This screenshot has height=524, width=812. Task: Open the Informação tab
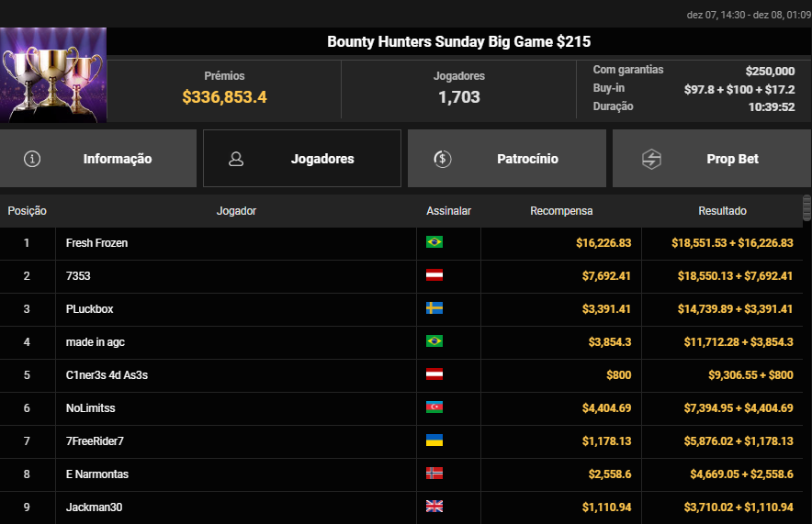pyautogui.click(x=98, y=158)
